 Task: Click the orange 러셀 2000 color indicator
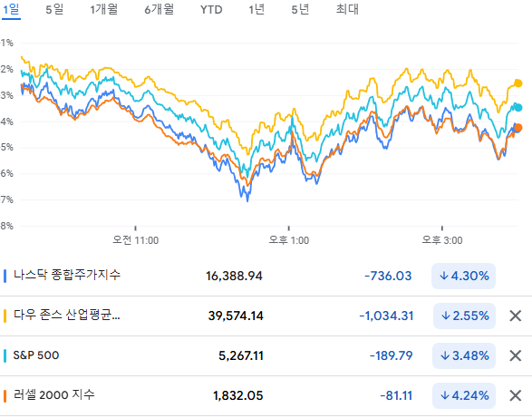5,395
